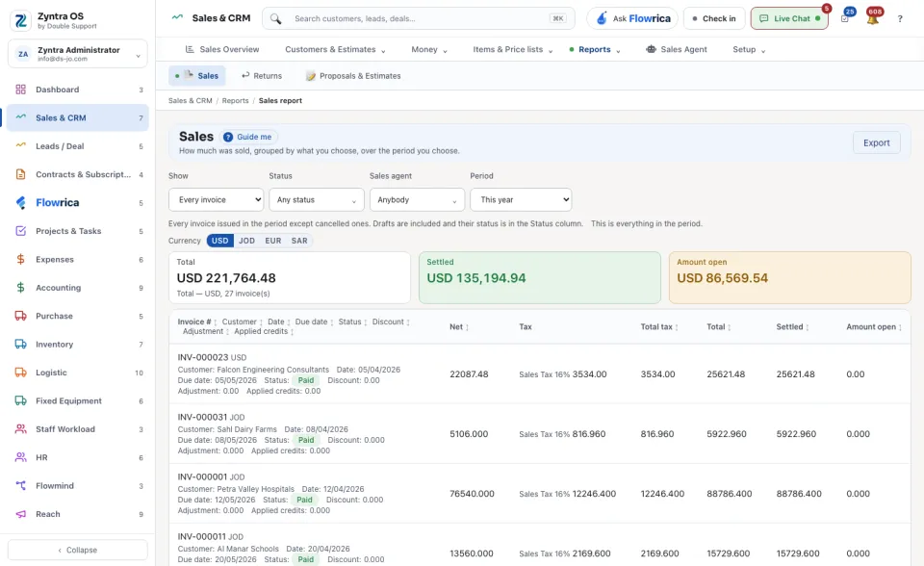Click the help question mark icon
924x566 pixels.
pyautogui.click(x=900, y=19)
